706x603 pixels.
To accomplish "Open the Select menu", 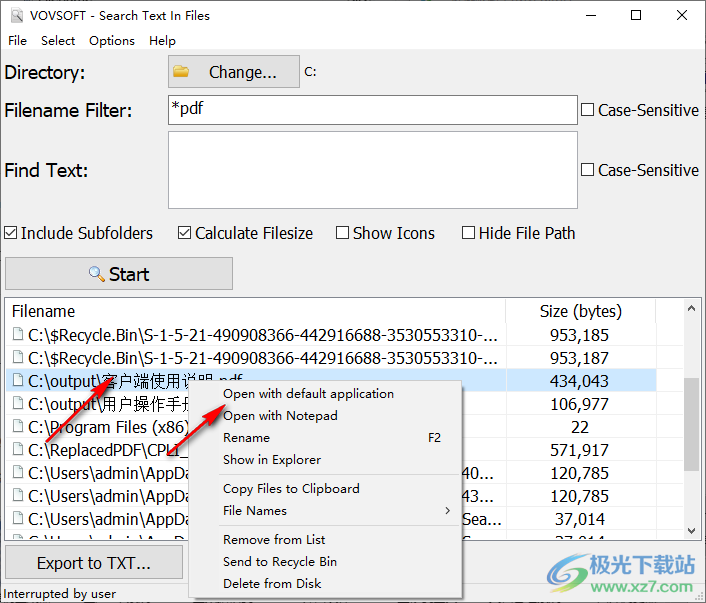I will coord(58,41).
